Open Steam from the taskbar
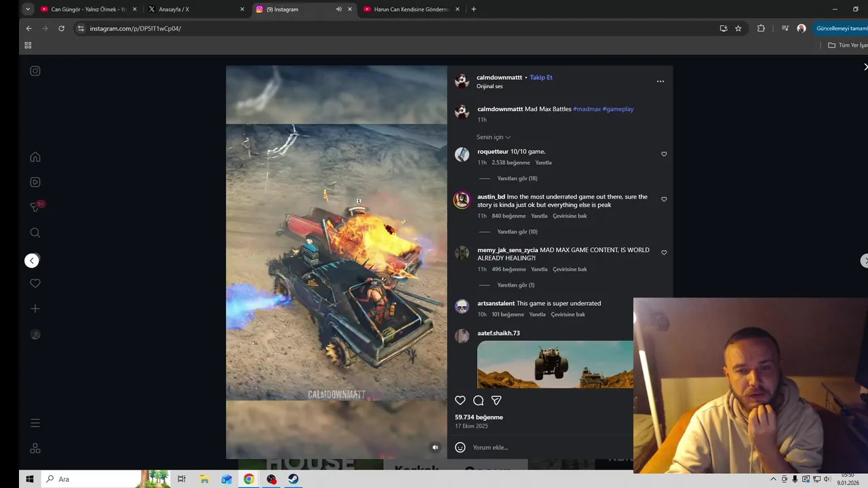Image resolution: width=868 pixels, height=488 pixels. (293, 479)
